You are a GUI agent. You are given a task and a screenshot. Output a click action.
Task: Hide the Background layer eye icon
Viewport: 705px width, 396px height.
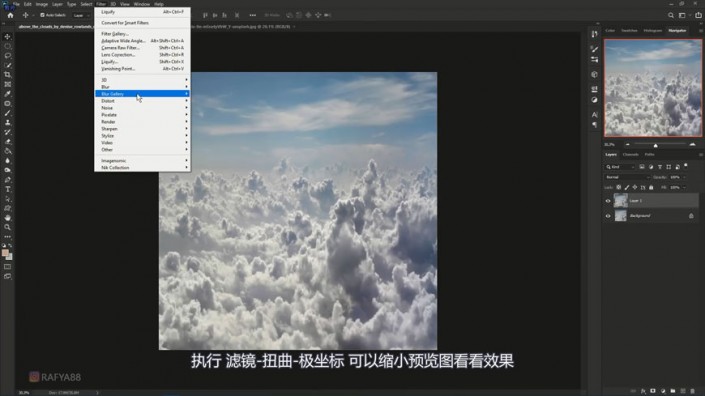(608, 216)
